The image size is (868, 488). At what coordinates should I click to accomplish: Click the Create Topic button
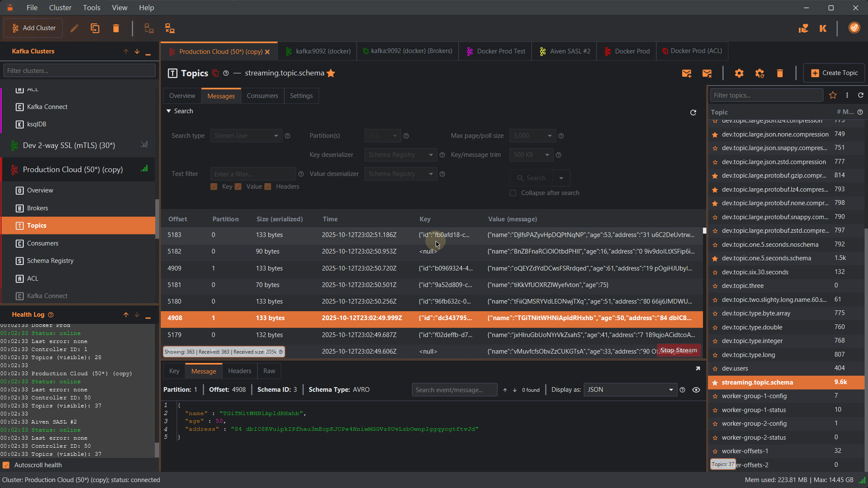[x=834, y=73]
